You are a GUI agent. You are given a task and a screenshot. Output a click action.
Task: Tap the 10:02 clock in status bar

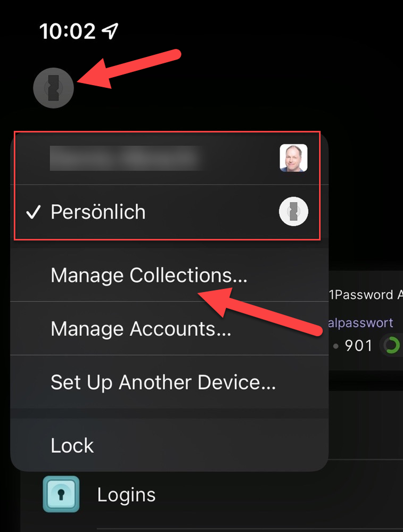68,31
